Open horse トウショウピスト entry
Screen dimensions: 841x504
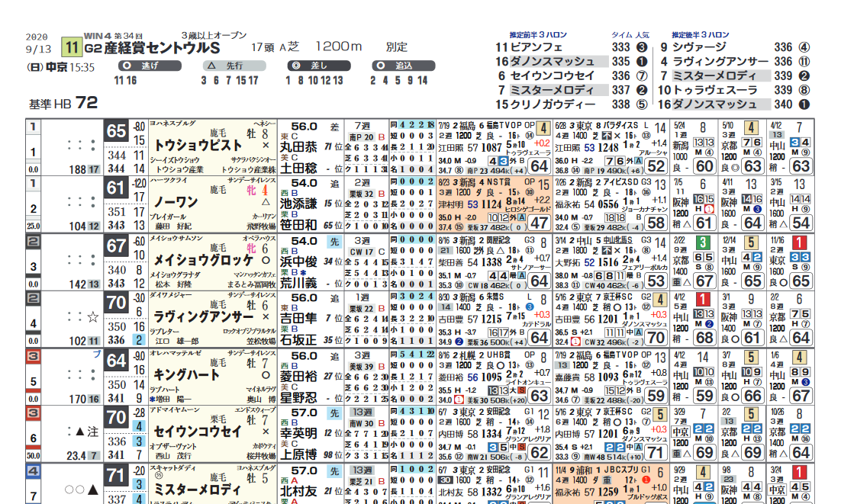[198, 145]
